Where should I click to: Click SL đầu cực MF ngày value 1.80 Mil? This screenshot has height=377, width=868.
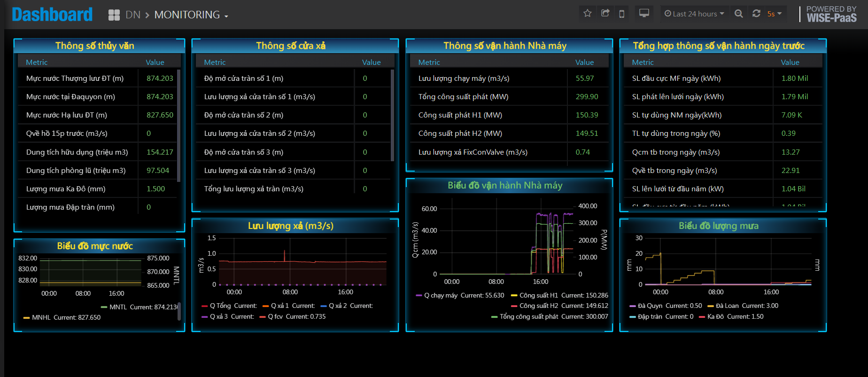coord(795,78)
